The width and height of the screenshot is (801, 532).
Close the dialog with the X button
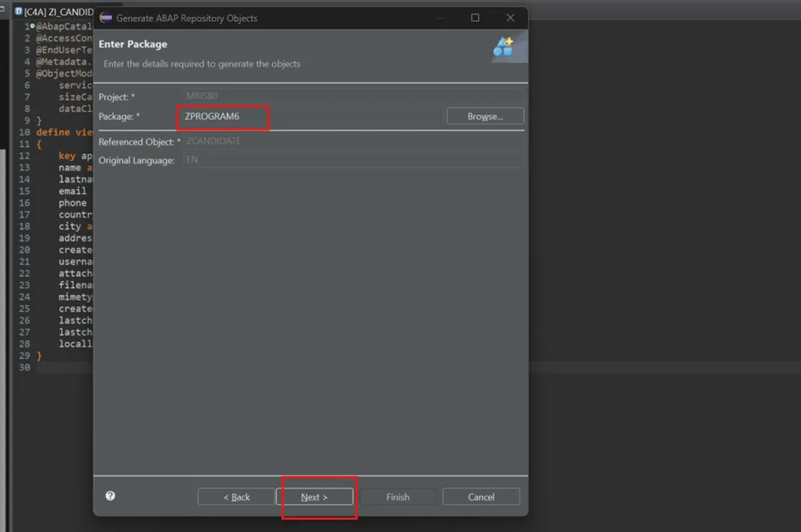pyautogui.click(x=509, y=18)
